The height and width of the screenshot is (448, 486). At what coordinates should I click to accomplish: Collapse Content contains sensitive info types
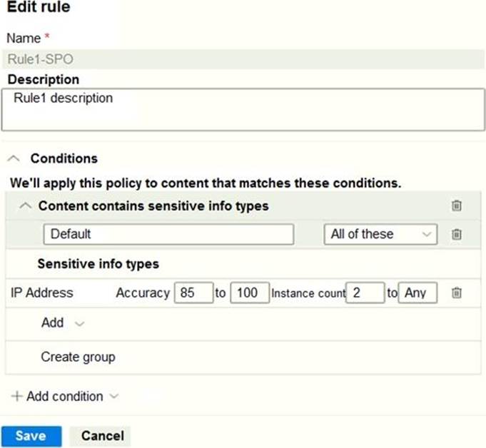[x=26, y=206]
